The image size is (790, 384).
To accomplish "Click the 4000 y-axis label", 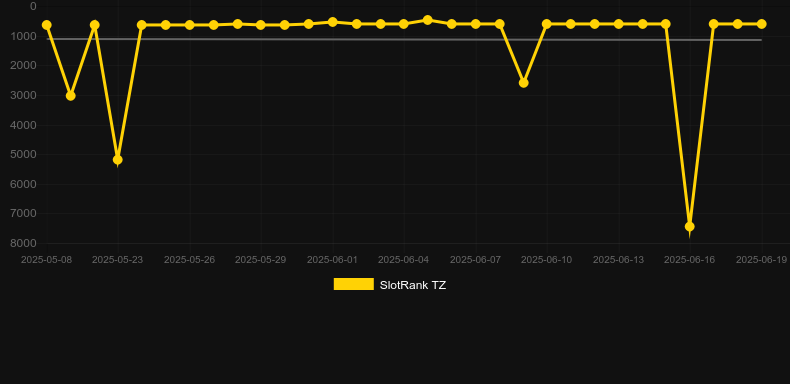I will [24, 125].
